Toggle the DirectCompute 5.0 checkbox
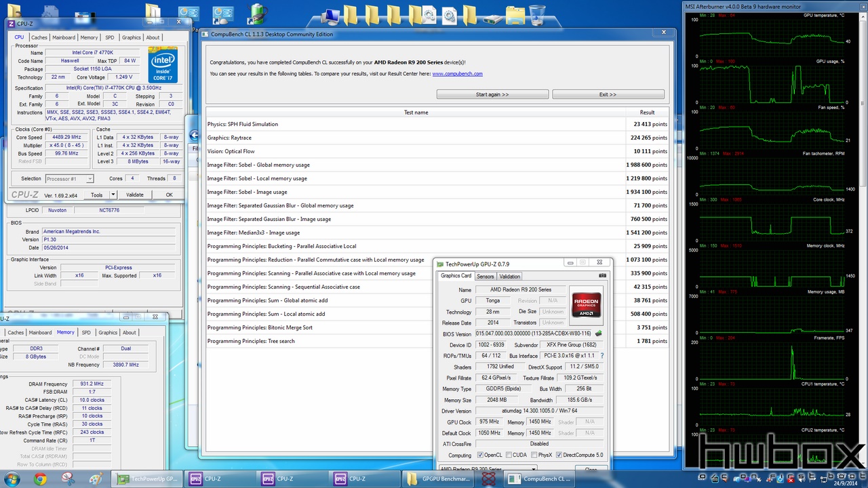 [559, 455]
